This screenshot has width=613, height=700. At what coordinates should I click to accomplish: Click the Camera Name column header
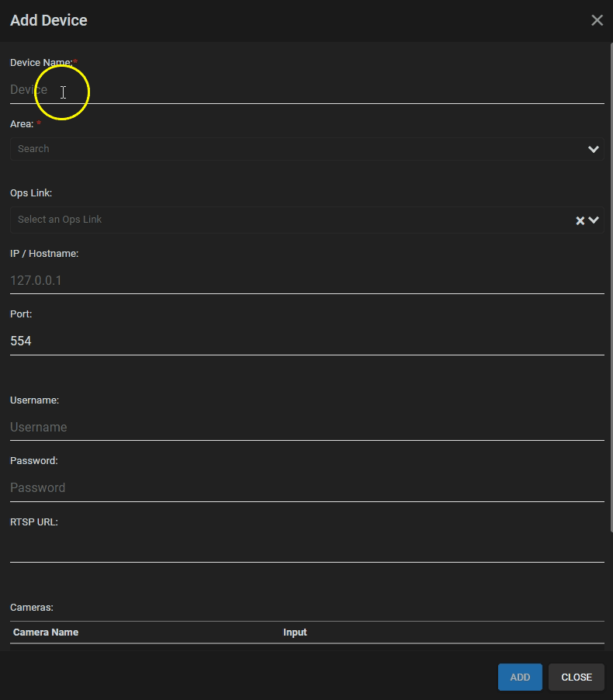[46, 632]
